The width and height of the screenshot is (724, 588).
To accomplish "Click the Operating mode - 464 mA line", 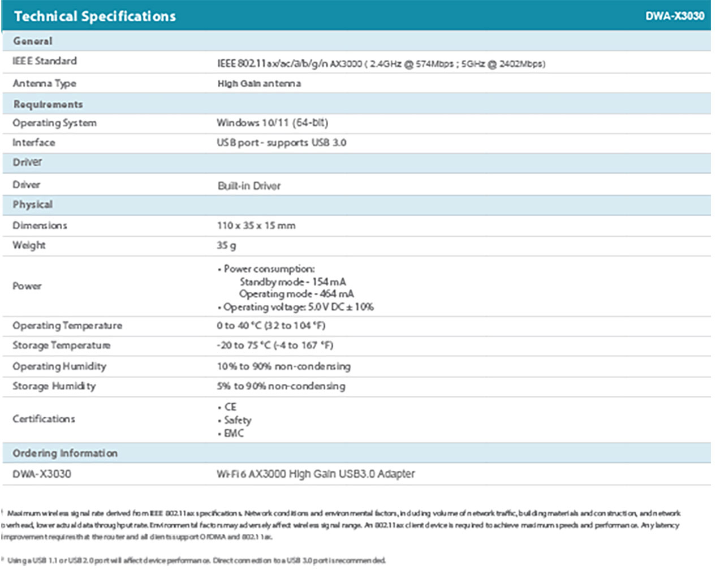I will pos(296,294).
